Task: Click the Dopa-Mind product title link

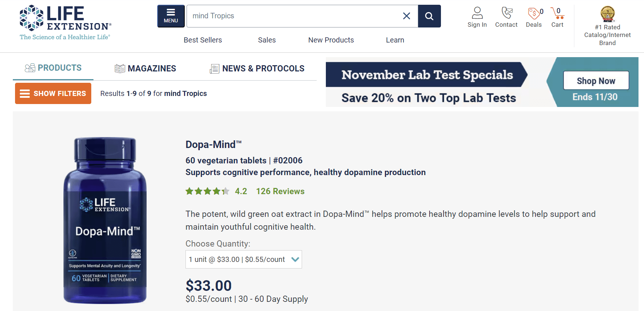Action: [214, 144]
